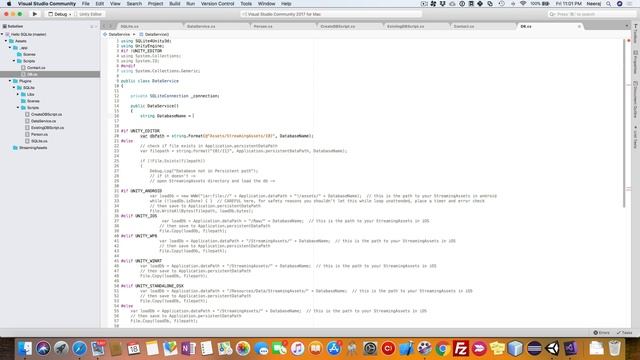Open the Errors pad in status bar
640x360 pixels.
coord(601,333)
